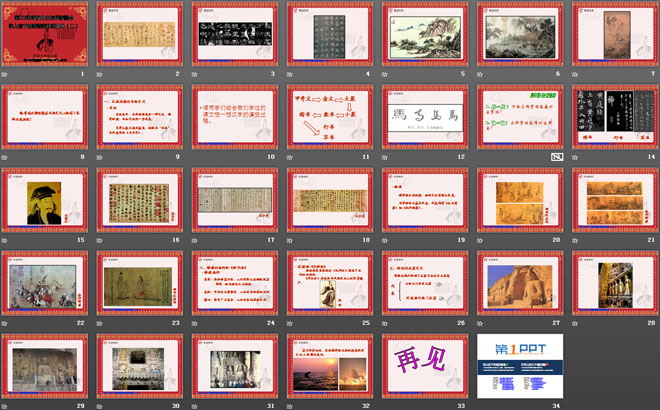Select slide 20 with two figure paintings
This screenshot has height=410, width=660.
[520, 200]
